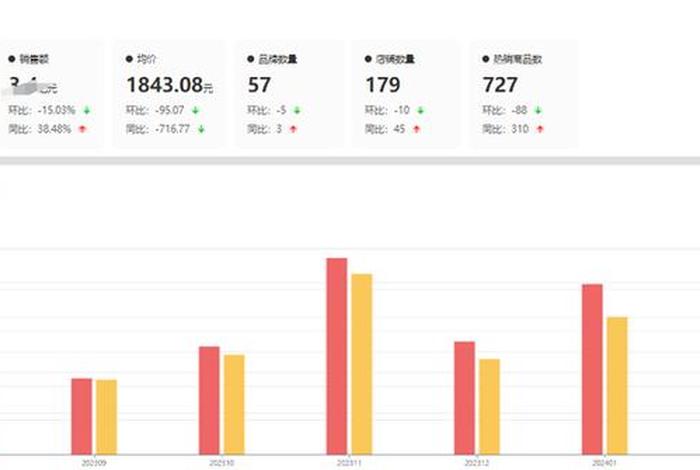
Task: Click the average price value 1843.08元
Action: pyautogui.click(x=170, y=85)
